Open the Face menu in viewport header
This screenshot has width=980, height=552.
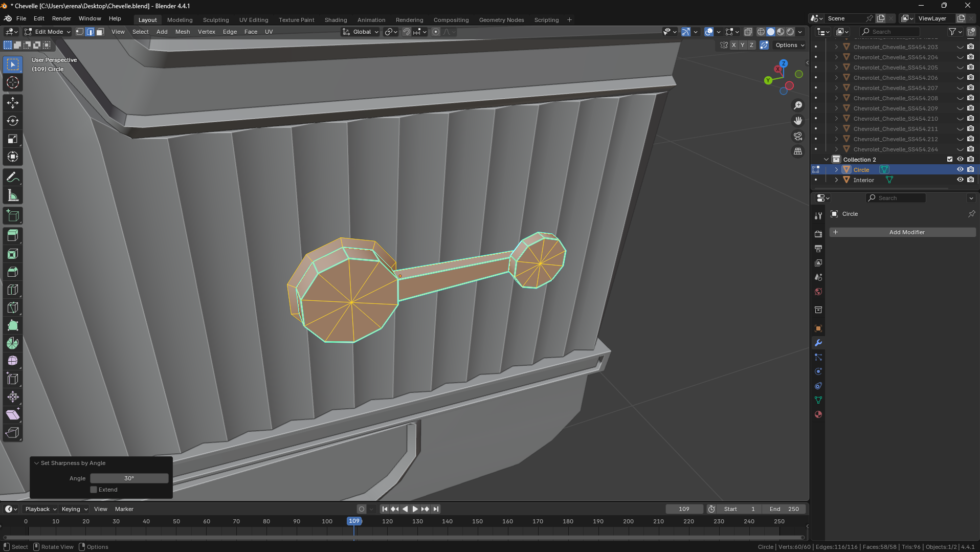[251, 32]
